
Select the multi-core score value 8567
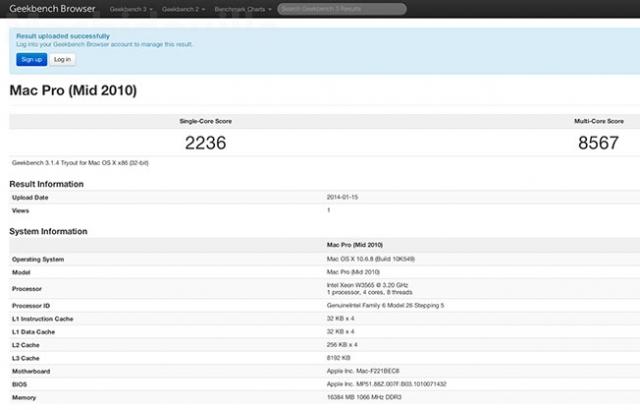[598, 143]
